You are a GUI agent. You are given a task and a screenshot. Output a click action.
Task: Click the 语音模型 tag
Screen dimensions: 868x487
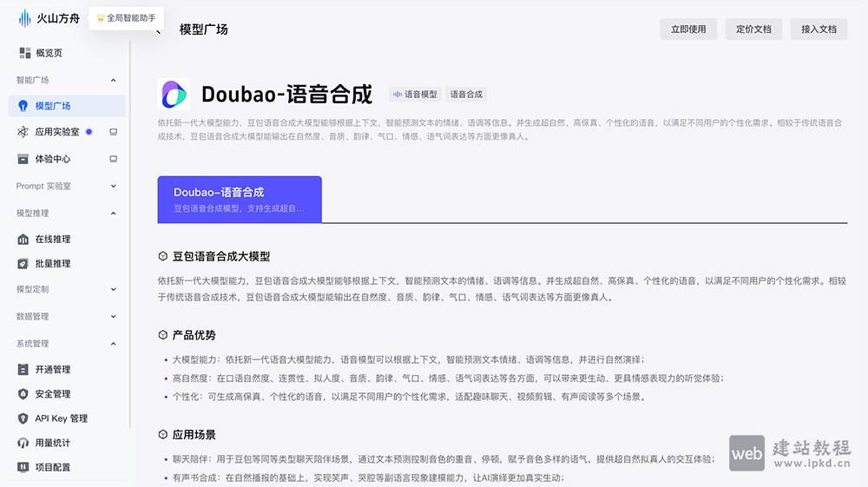tap(415, 95)
